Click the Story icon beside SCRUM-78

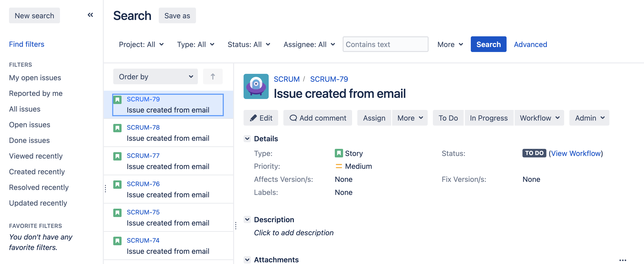click(117, 128)
